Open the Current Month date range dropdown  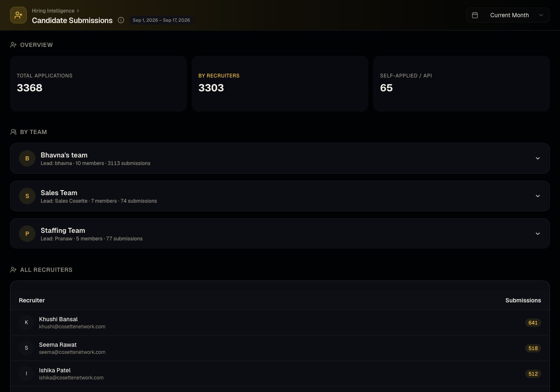508,15
